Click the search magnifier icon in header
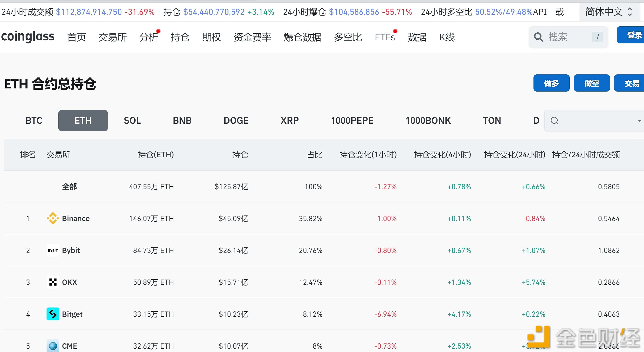 pos(538,37)
